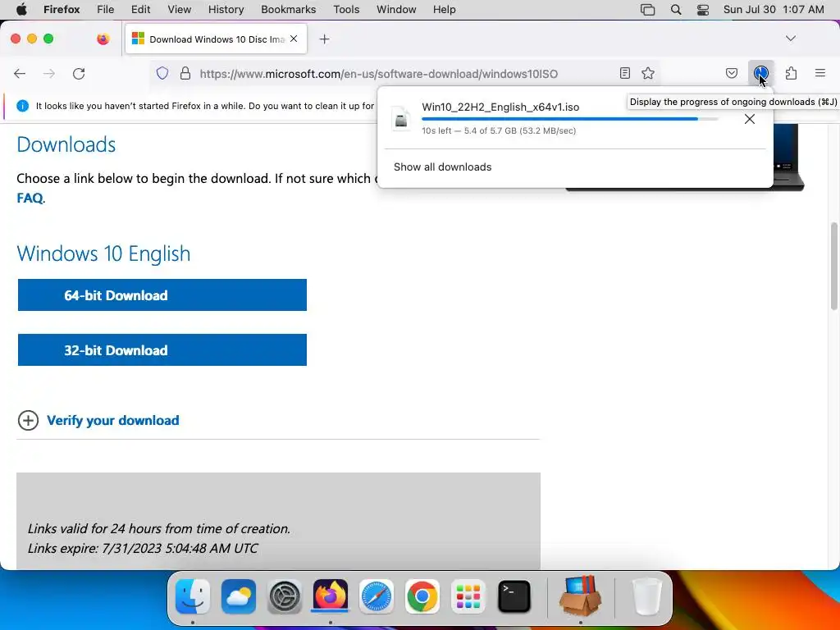The image size is (840, 630).
Task: Click the Win10_22H2_English_x64v1.iso file icon
Action: 401,119
